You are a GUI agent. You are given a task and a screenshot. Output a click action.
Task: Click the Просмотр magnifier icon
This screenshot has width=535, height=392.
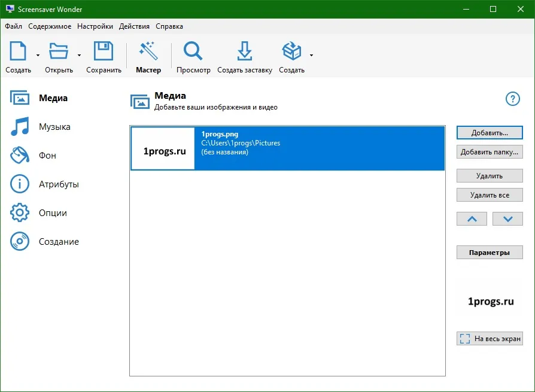point(193,51)
